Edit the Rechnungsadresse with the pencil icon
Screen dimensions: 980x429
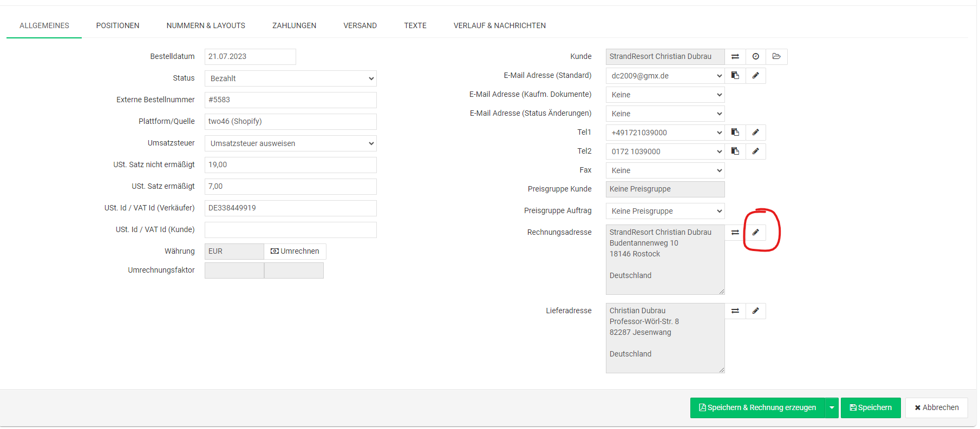(x=756, y=233)
